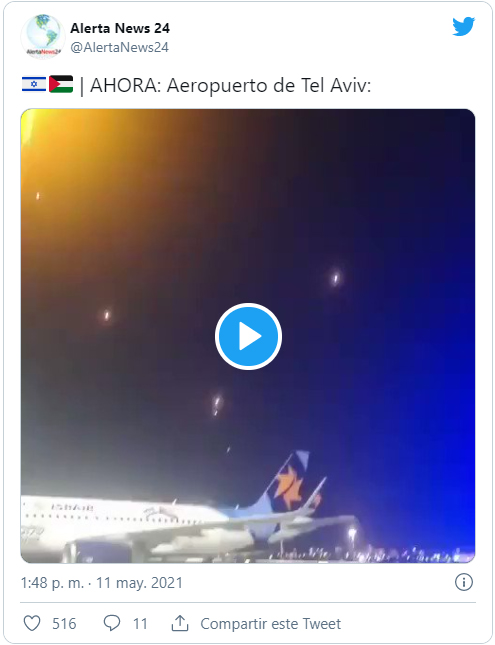This screenshot has height=645, width=495.
Task: Click the 11 replies count
Action: coord(140,624)
